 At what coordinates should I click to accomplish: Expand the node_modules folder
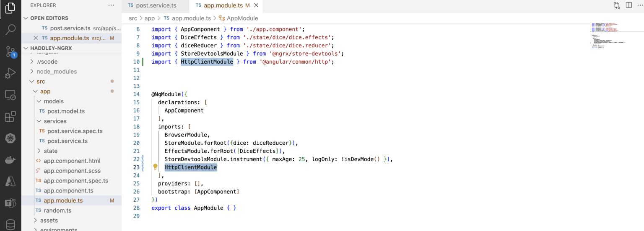click(57, 72)
